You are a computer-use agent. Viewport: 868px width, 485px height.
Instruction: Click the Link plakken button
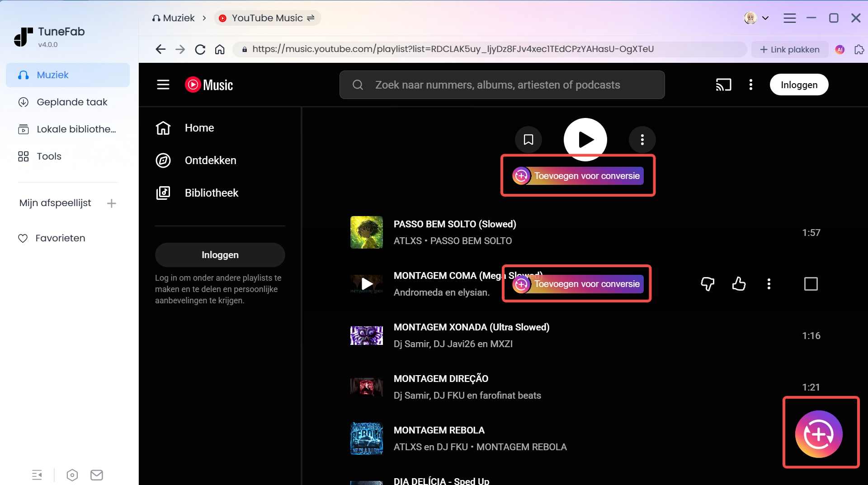click(789, 49)
